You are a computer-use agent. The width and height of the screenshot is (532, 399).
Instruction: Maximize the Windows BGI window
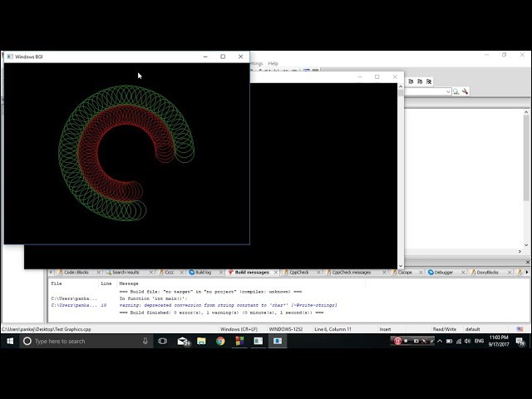tap(223, 57)
